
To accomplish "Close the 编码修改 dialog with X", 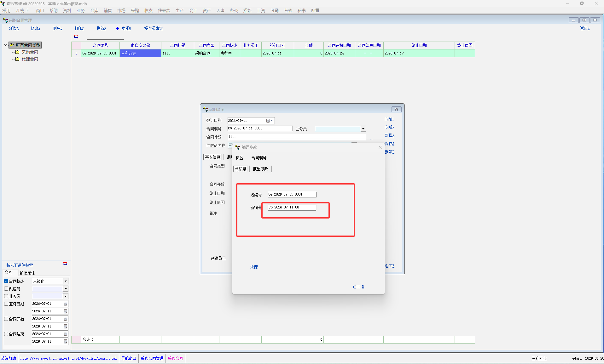I will coord(380,147).
